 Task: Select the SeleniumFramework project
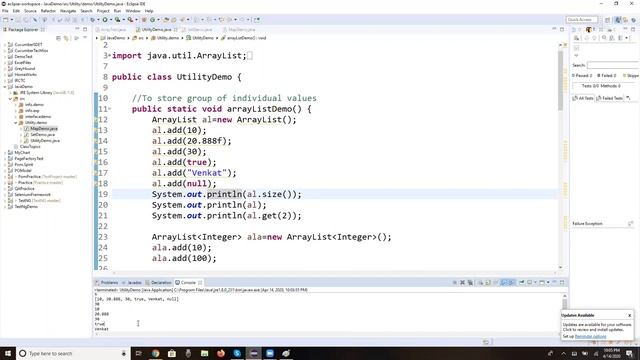pyautogui.click(x=32, y=195)
